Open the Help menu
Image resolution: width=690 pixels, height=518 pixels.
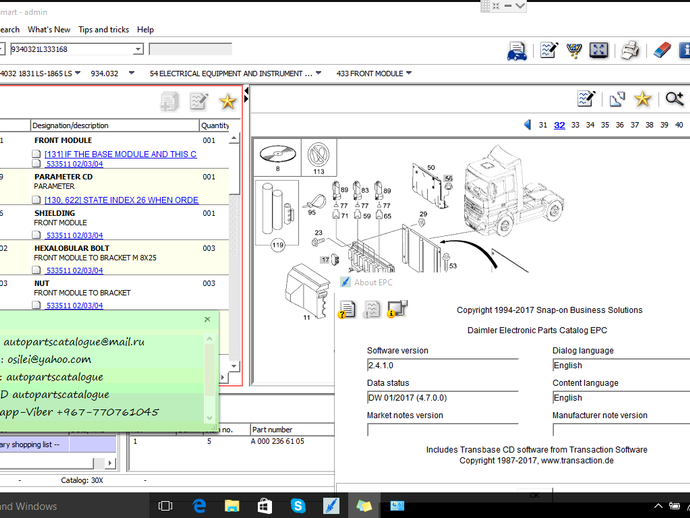coord(145,29)
